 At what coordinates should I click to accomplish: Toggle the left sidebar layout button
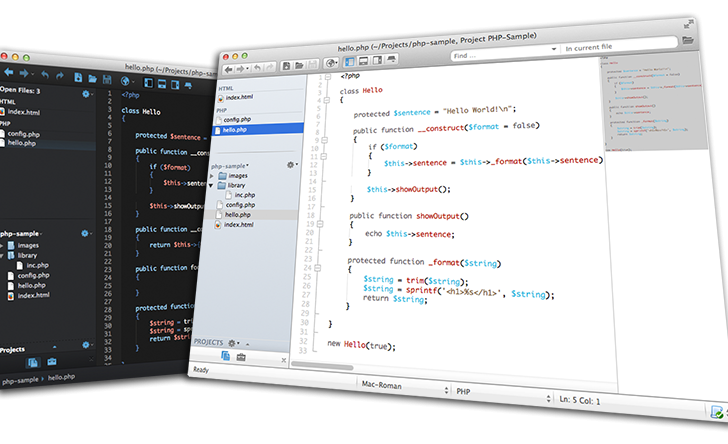coord(350,63)
